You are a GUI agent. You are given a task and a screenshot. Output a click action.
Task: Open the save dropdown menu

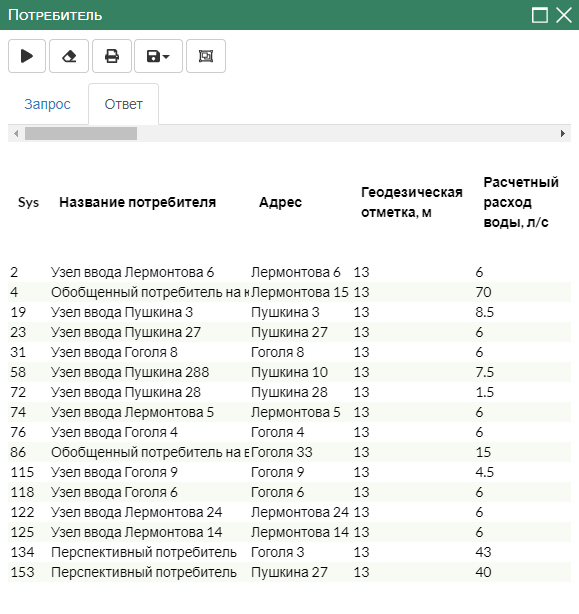[158, 56]
